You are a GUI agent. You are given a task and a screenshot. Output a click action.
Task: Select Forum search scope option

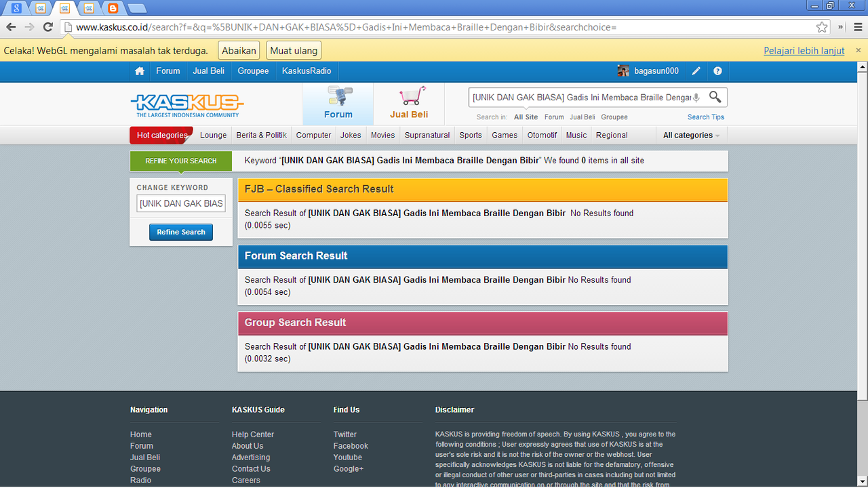tap(554, 117)
